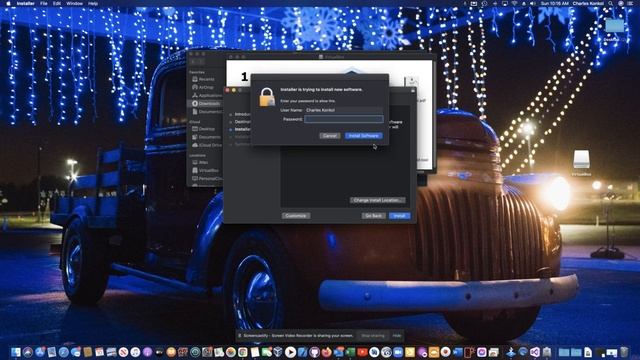
Task: Open Firefox from the Dock
Action: [327, 352]
